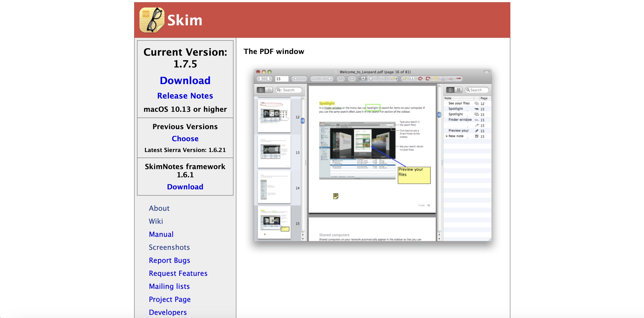Image resolution: width=644 pixels, height=318 pixels.
Task: Click the anchored note icon in New note row
Action: click(477, 136)
